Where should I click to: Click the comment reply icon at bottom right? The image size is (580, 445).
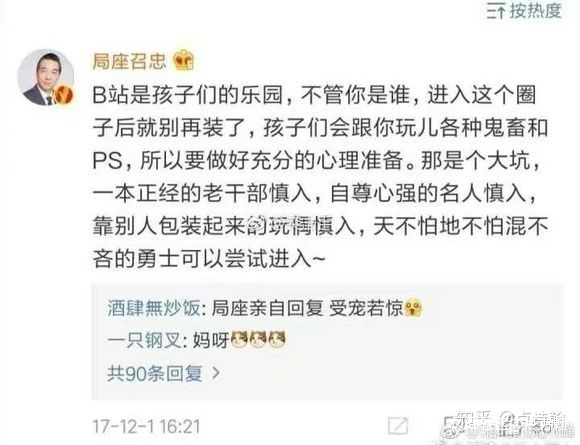pyautogui.click(x=453, y=425)
